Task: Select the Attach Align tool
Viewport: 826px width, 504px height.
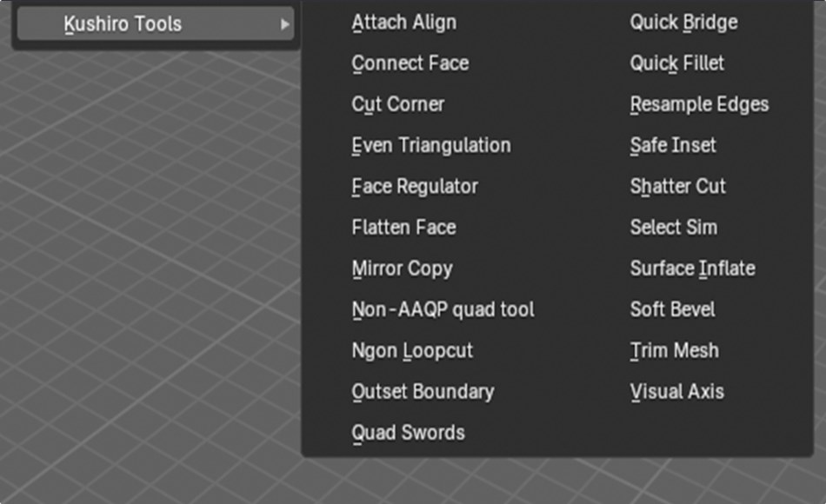Action: tap(403, 23)
